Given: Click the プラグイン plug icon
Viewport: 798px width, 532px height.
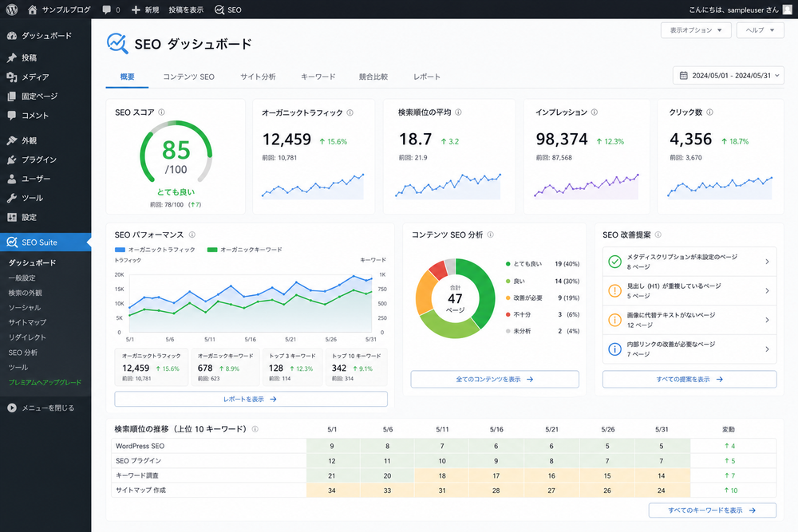Looking at the screenshot, I should (12, 160).
